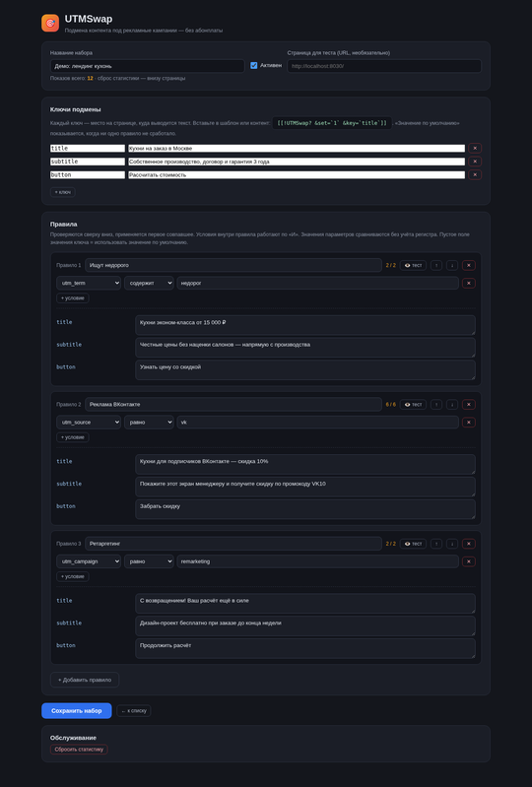Click 'тест' preview for rule 'Ретаргетинг'
The image size is (532, 787).
[x=413, y=544]
